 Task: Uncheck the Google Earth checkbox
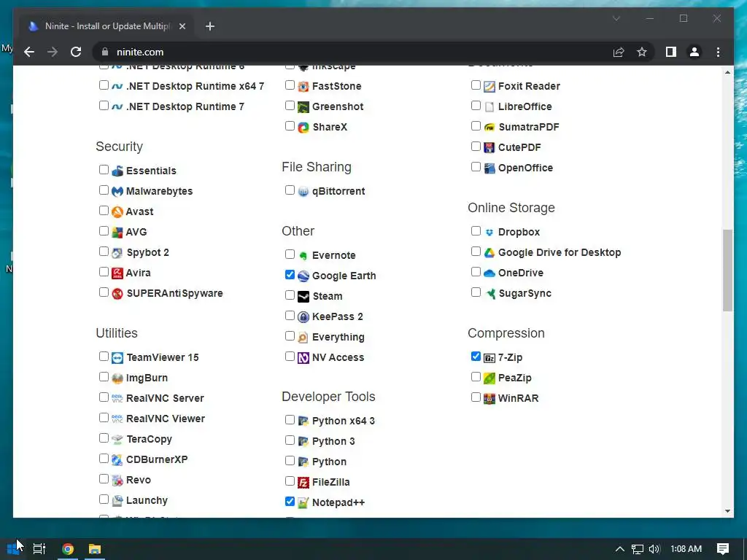290,275
